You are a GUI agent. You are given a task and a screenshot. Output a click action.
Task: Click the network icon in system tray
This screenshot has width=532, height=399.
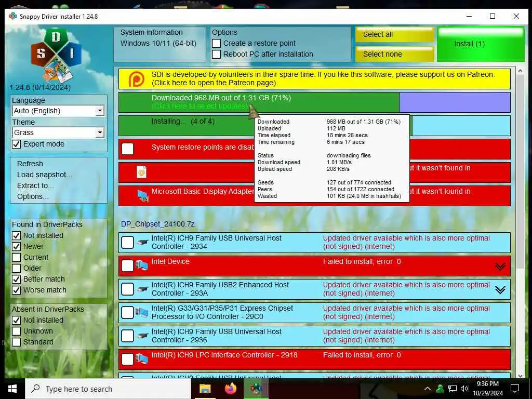[x=453, y=389]
